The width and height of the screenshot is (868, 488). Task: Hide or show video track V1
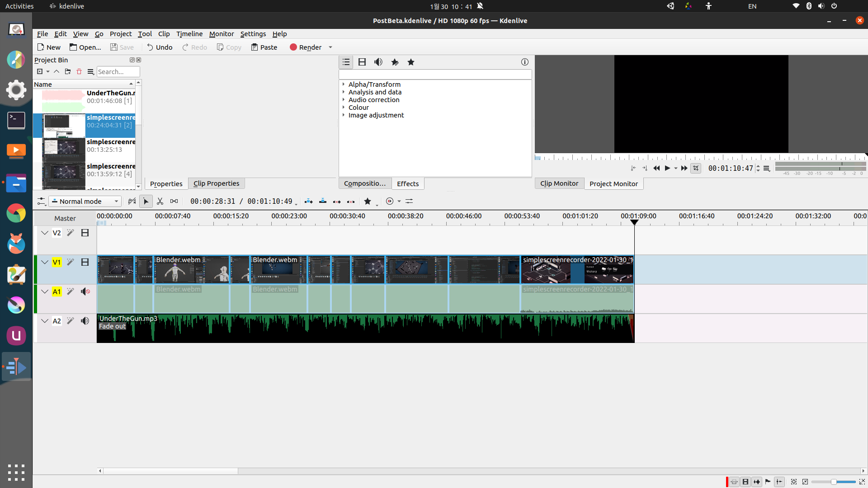[85, 262]
